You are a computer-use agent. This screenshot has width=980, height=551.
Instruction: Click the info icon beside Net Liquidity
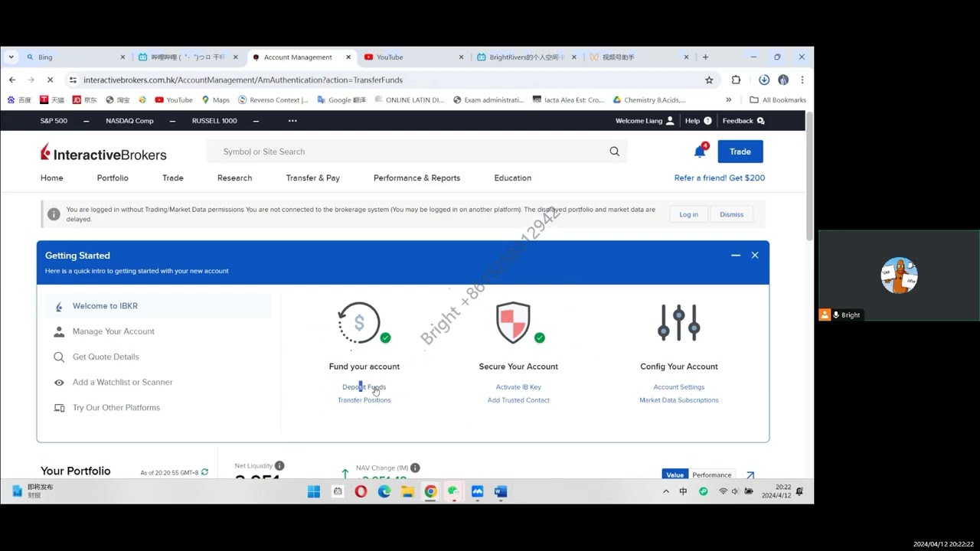tap(279, 465)
